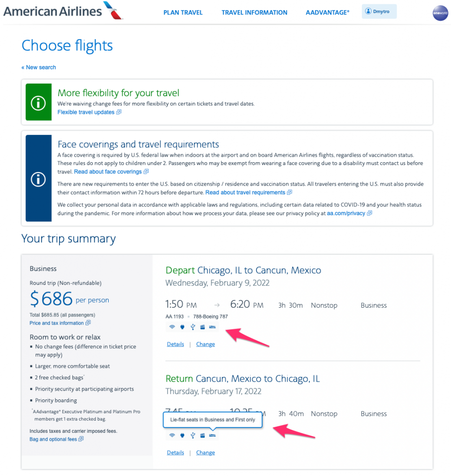Click the lie-flat seat icon on the departing flight
This screenshot has height=476, width=451.
pos(212,327)
